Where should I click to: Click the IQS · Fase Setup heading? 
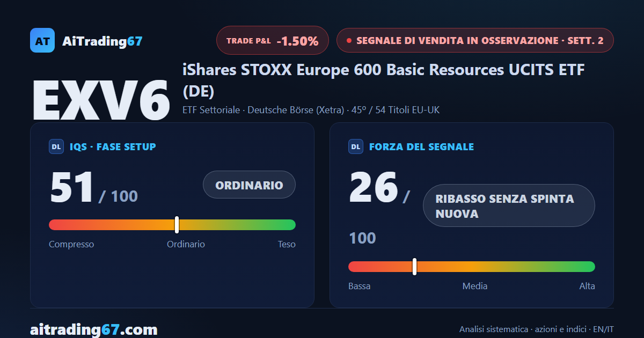tap(113, 146)
